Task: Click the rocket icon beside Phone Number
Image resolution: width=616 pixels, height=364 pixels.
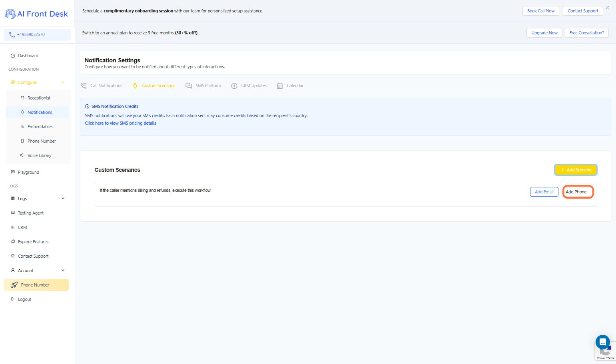Action: pyautogui.click(x=14, y=285)
